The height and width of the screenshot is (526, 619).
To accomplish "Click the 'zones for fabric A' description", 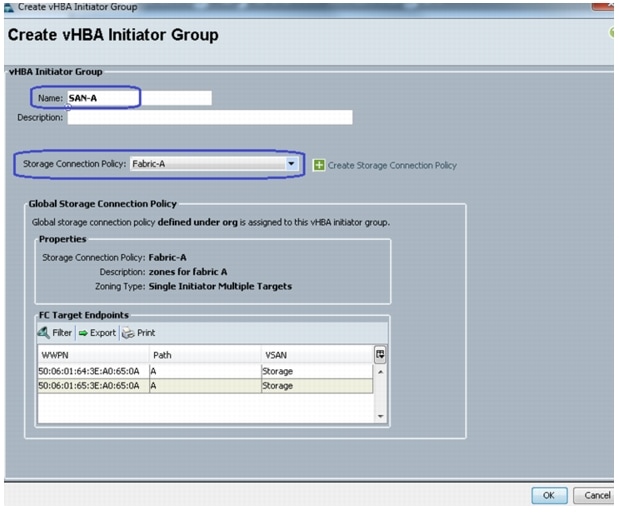I will click(x=188, y=272).
